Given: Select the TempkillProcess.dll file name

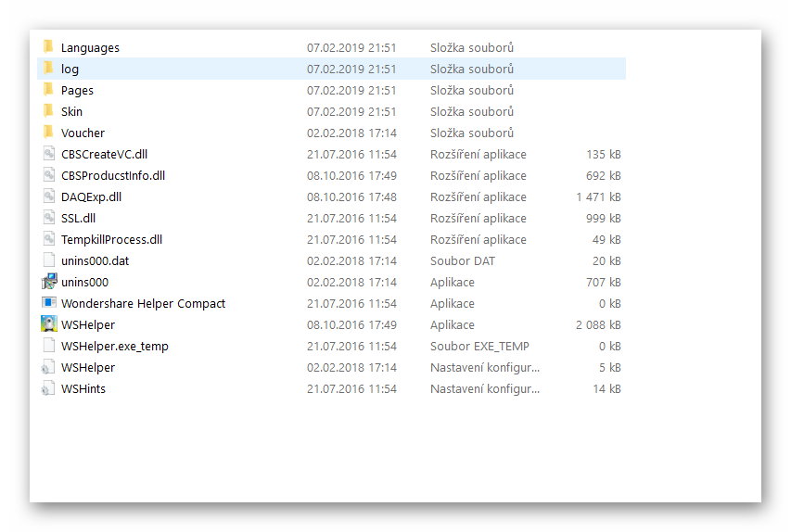Looking at the screenshot, I should click(111, 239).
